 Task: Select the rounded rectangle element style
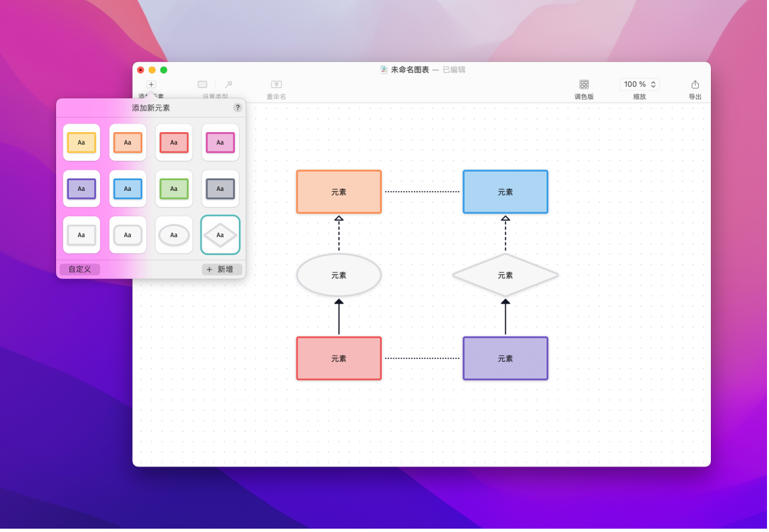click(127, 235)
